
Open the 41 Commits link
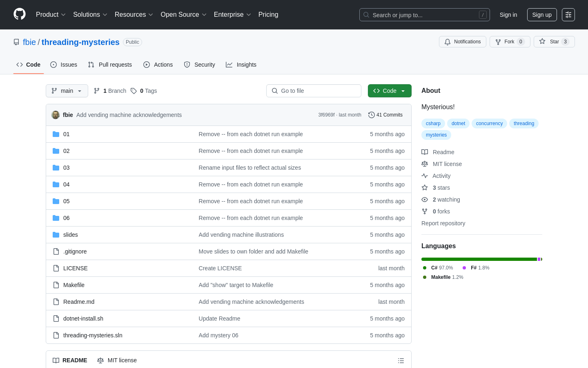pos(385,115)
